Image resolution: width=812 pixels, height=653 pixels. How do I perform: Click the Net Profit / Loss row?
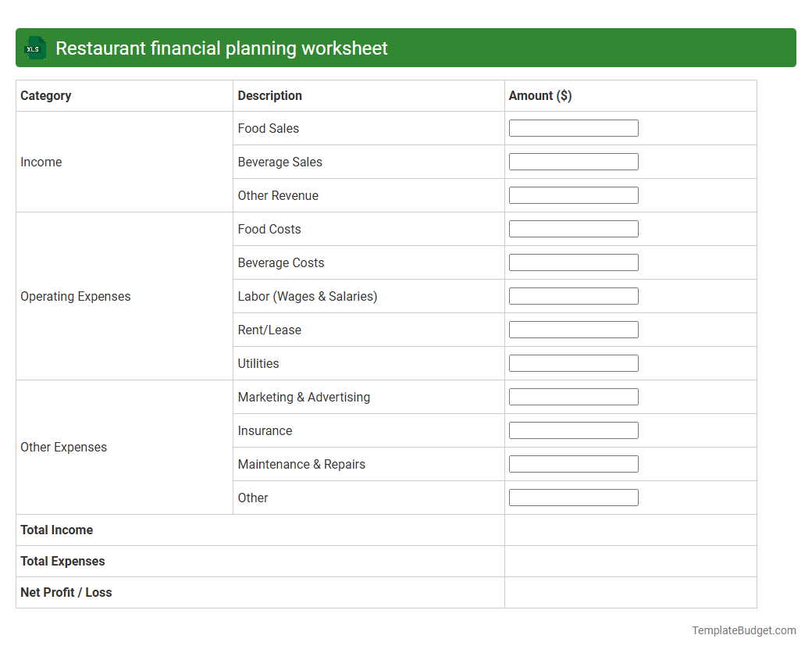point(66,592)
